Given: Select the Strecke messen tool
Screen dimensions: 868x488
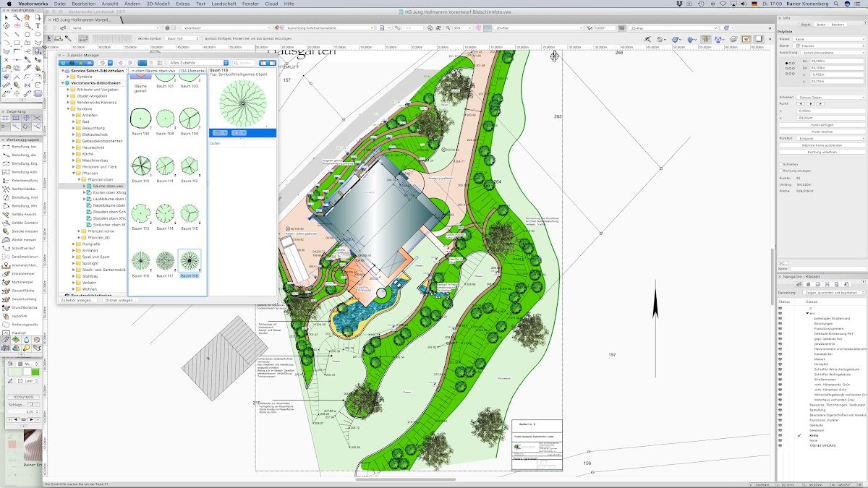Looking at the screenshot, I should tap(6, 231).
